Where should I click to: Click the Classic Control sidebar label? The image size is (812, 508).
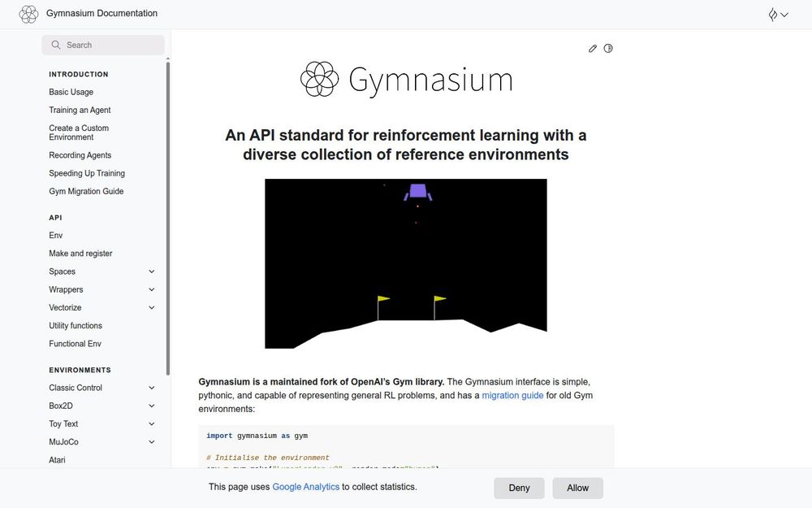click(76, 388)
